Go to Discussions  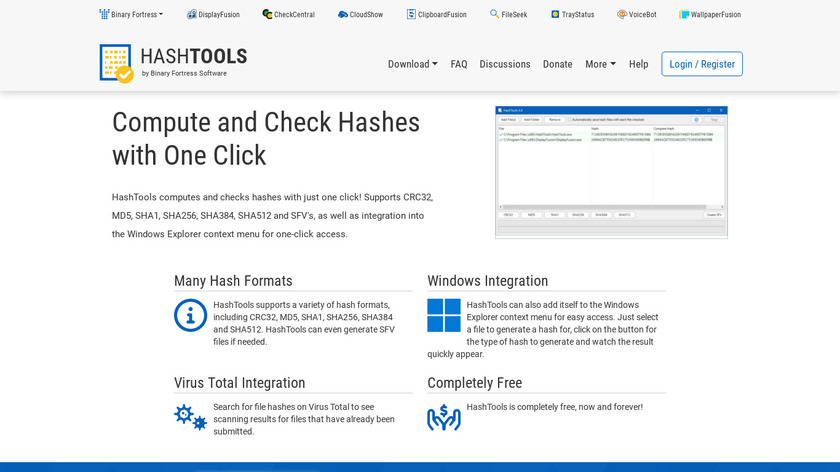505,64
